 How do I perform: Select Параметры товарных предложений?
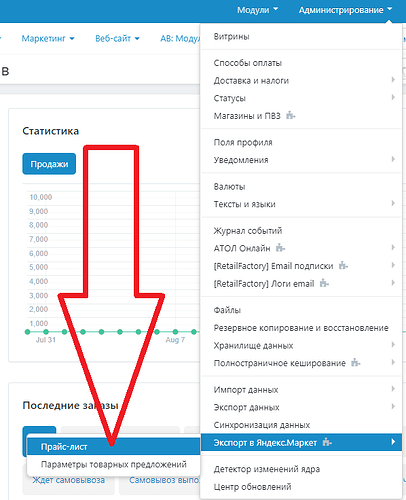tap(114, 464)
